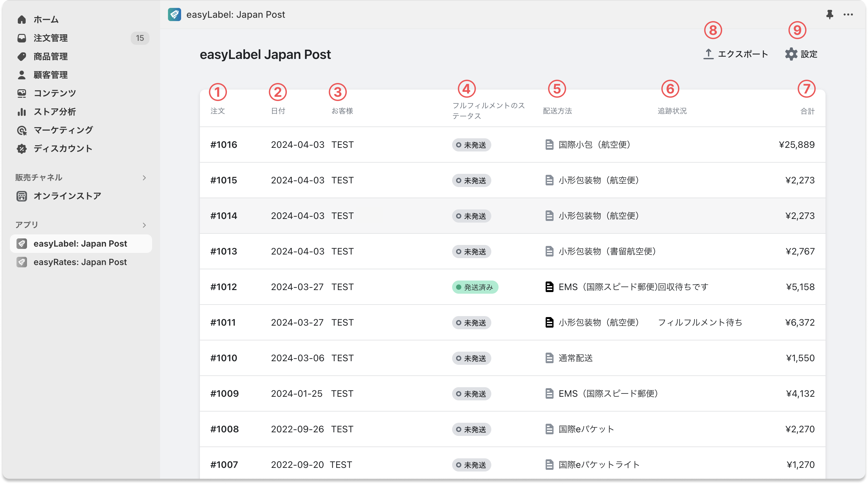Expand the 販売チャネル section chevron

144,177
